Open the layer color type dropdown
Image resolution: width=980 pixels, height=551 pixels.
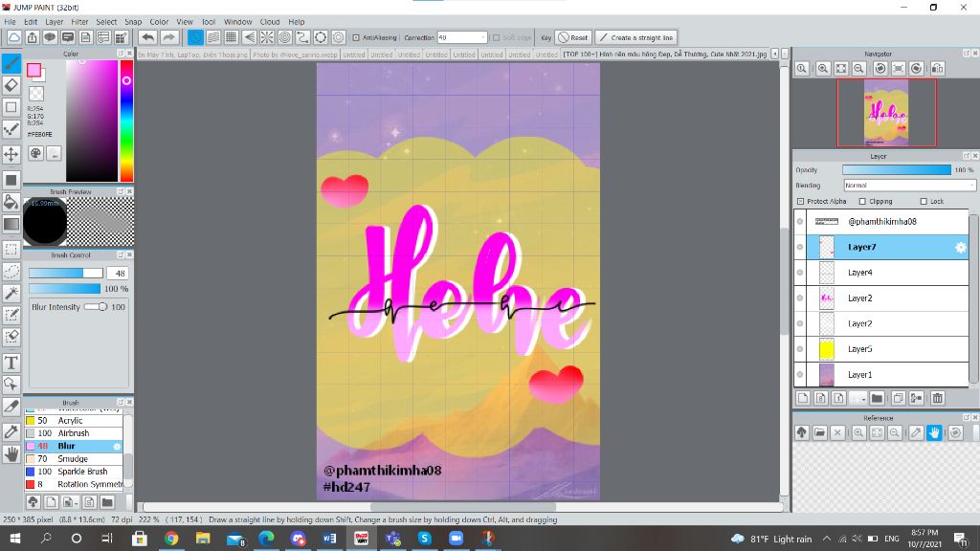[857, 398]
